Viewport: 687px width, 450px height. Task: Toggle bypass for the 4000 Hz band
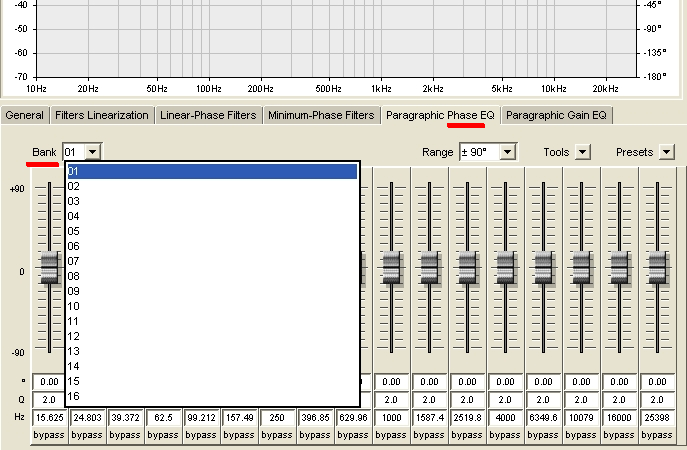pos(505,435)
